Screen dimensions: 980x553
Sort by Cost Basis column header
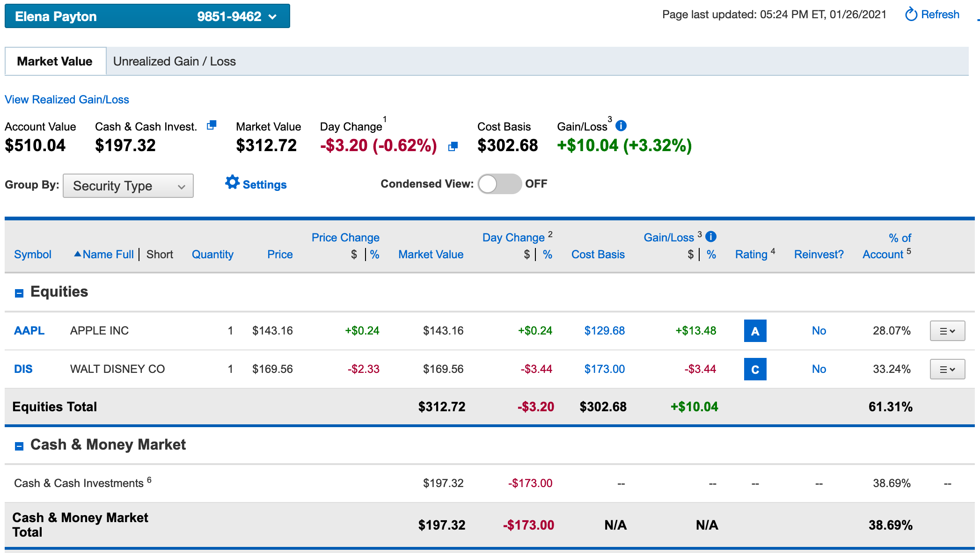click(x=598, y=255)
